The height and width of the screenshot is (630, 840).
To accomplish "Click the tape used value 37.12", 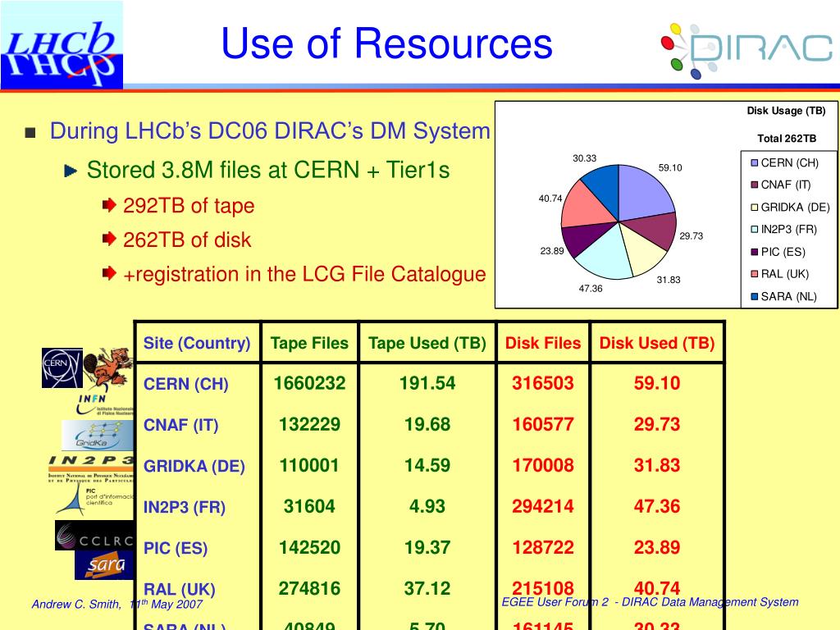I will pyautogui.click(x=427, y=588).
